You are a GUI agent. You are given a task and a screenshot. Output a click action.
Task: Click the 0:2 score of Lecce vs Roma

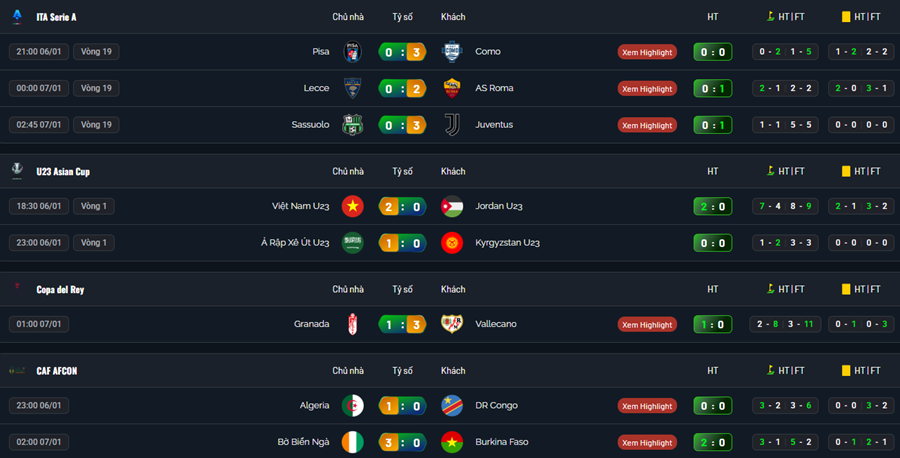[x=403, y=88]
